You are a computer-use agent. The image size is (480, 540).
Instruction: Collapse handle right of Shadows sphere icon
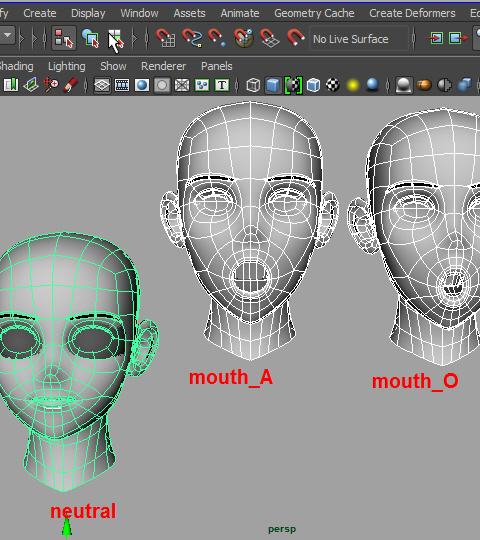(x=387, y=85)
